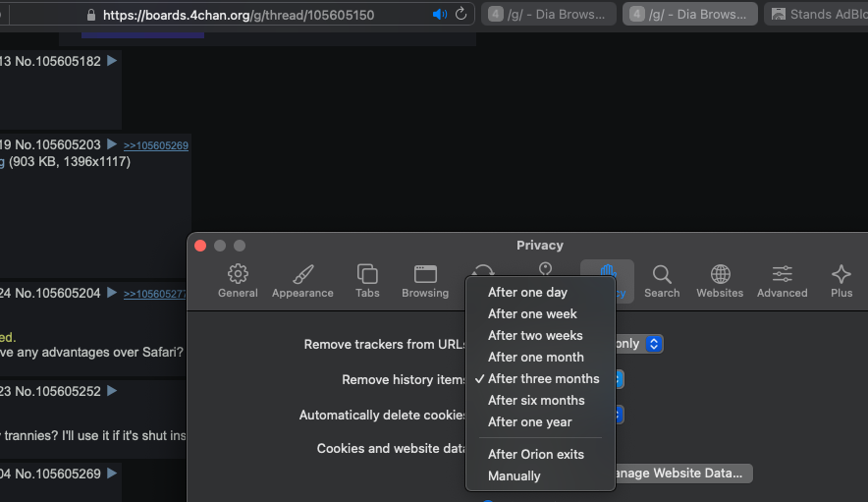
Task: Select After one day option
Action: tap(540, 292)
